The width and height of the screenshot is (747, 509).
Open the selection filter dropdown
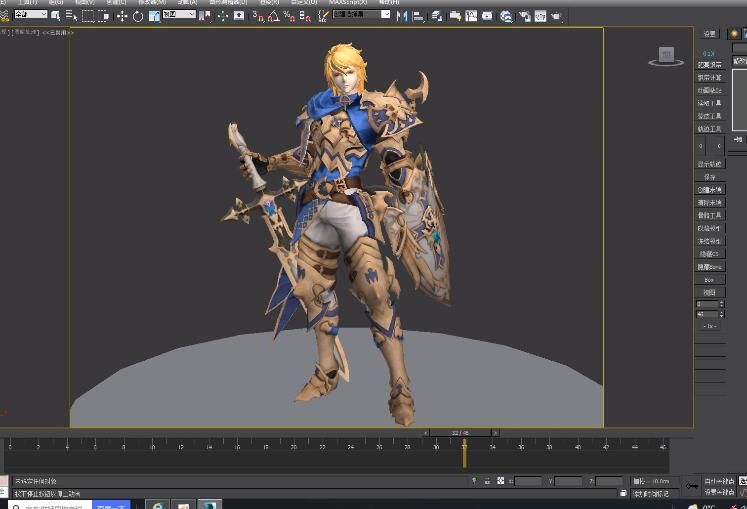click(31, 14)
